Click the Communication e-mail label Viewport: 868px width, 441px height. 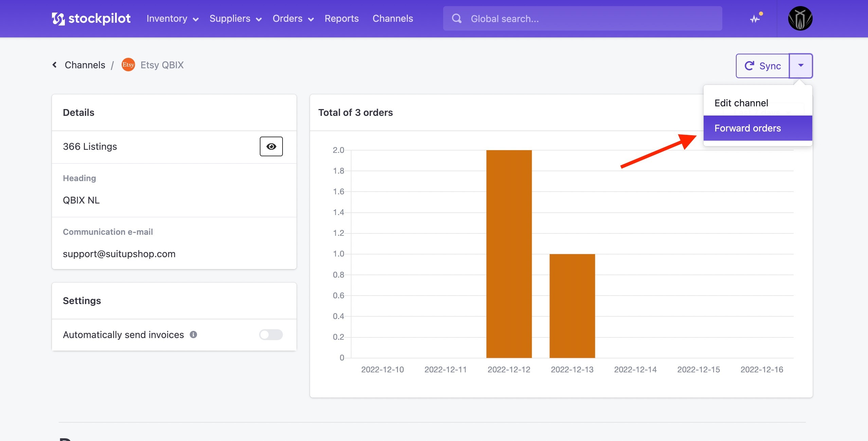[x=108, y=232]
